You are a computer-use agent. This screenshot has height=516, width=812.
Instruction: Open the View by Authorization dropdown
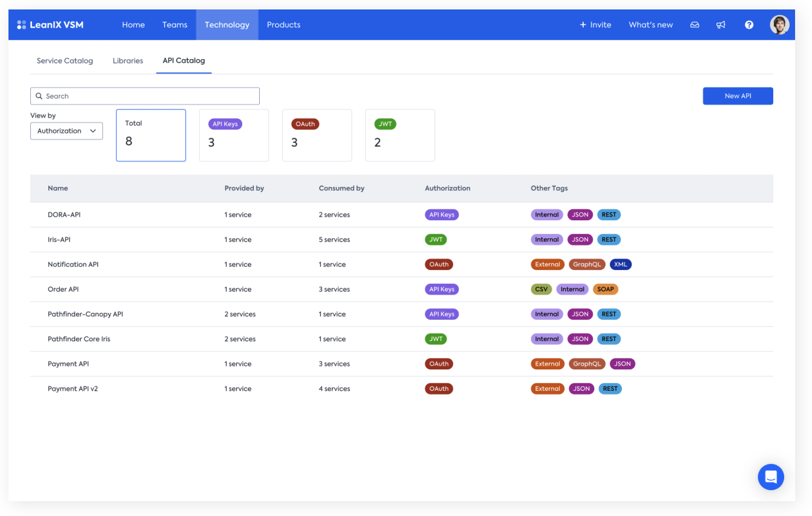pyautogui.click(x=67, y=131)
